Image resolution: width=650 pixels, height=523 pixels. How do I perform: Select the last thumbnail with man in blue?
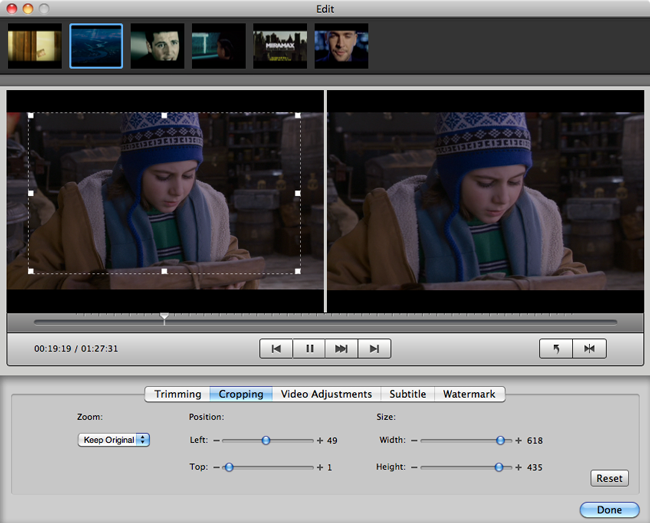(x=341, y=46)
